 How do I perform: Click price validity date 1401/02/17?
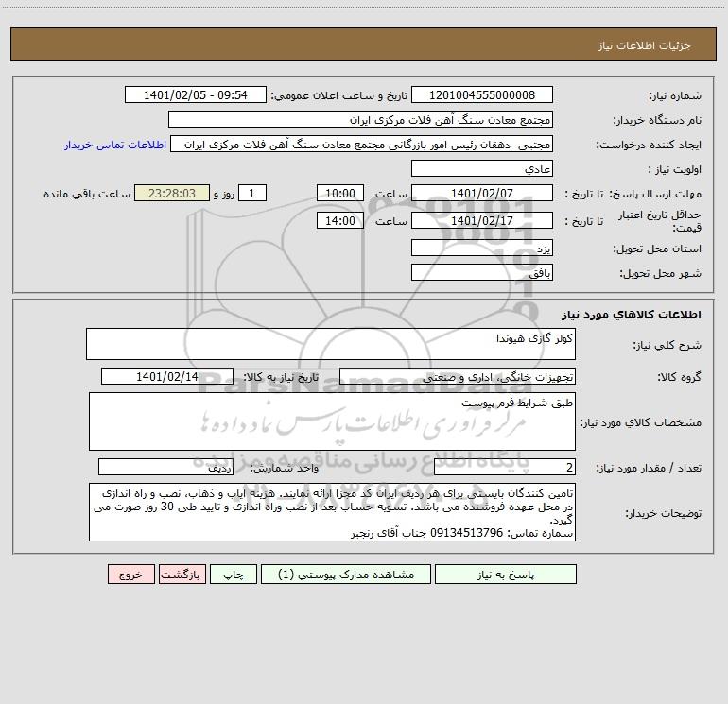click(482, 220)
